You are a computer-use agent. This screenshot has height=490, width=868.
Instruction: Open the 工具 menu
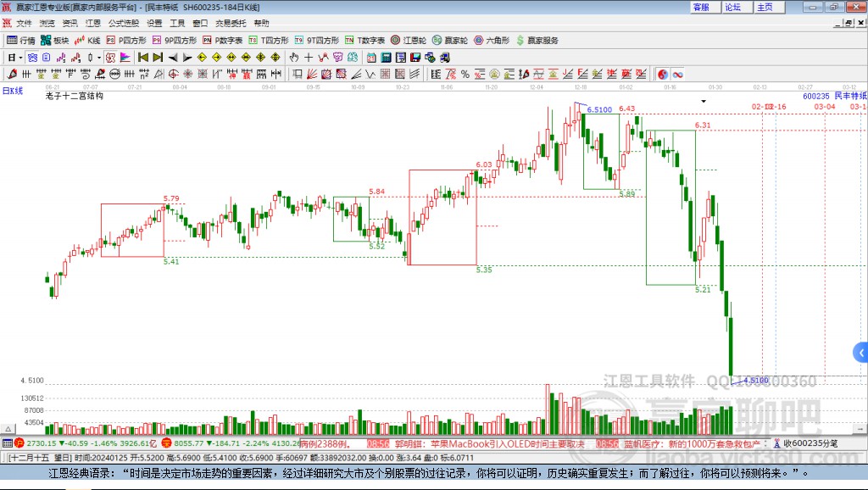click(x=177, y=23)
